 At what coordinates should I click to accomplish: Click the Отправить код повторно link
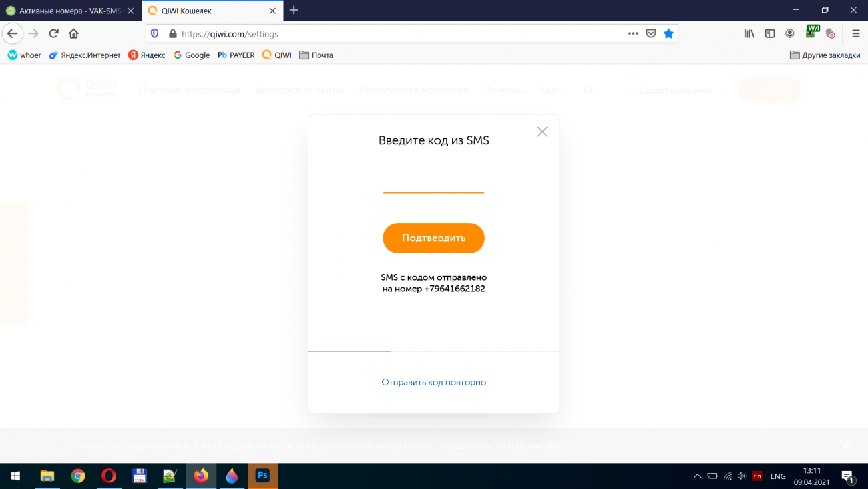[x=433, y=383]
